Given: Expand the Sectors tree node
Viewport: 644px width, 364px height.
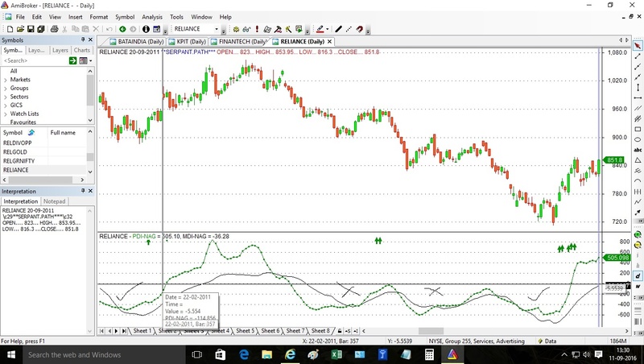Looking at the screenshot, I should [6, 97].
